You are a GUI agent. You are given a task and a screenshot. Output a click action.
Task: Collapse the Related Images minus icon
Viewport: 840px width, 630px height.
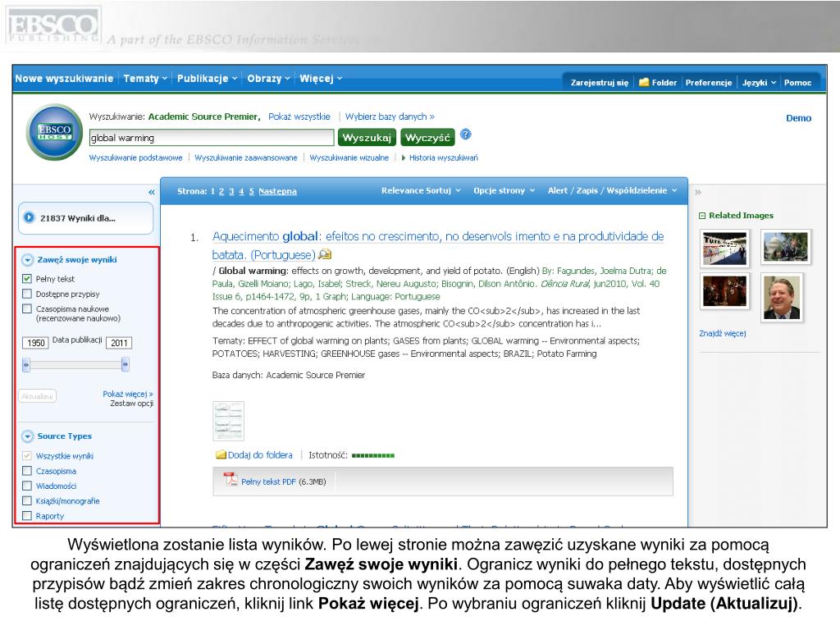click(x=702, y=216)
